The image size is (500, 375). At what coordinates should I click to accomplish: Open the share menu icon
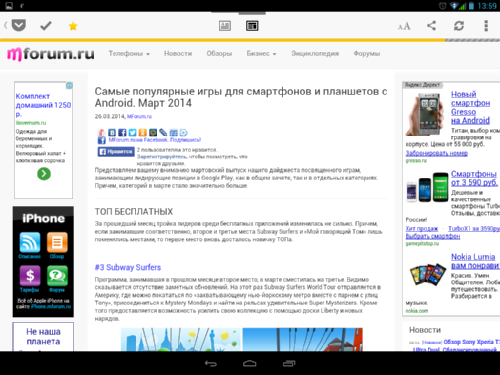click(x=431, y=26)
